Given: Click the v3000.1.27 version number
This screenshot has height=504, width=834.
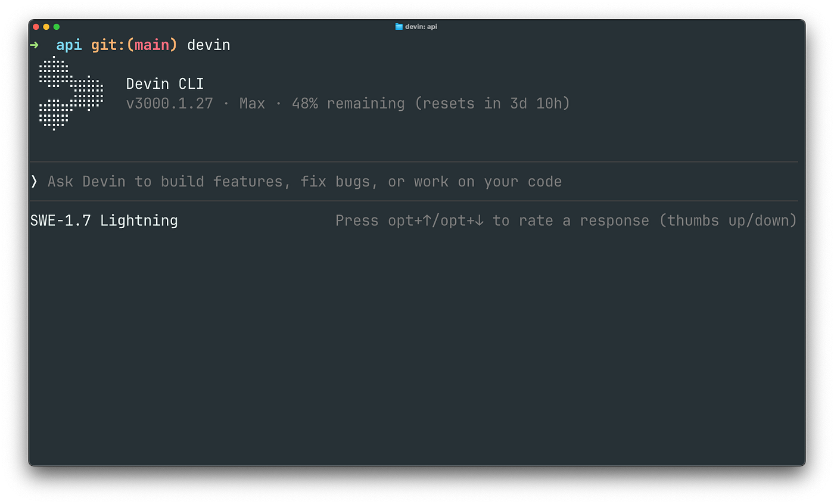Looking at the screenshot, I should click(x=170, y=104).
